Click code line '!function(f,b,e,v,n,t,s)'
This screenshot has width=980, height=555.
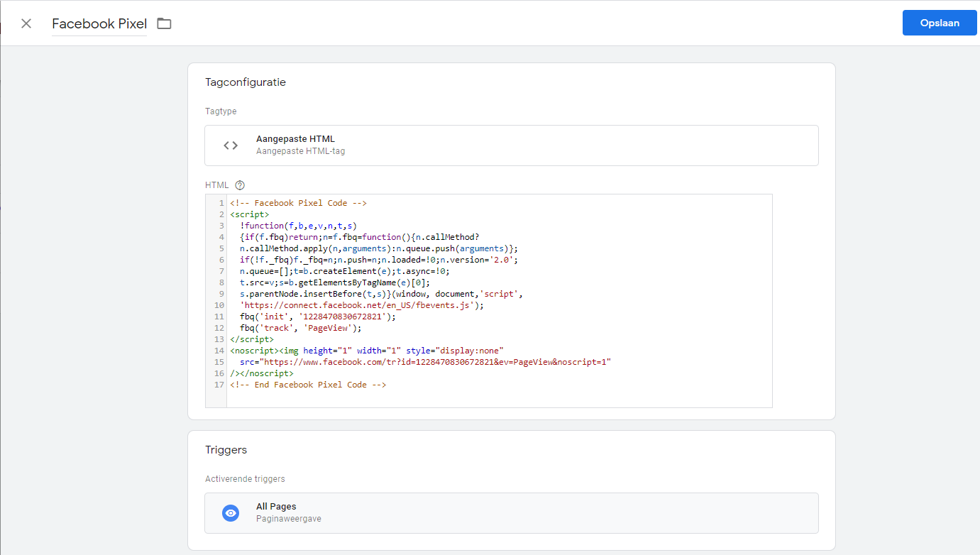click(x=298, y=226)
